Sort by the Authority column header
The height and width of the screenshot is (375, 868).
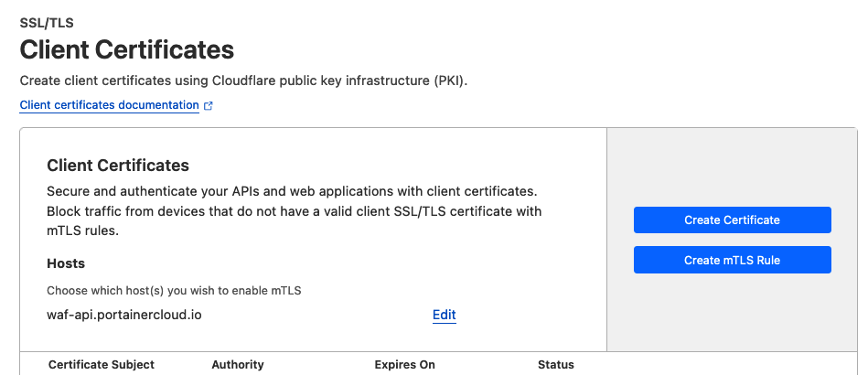tap(238, 364)
